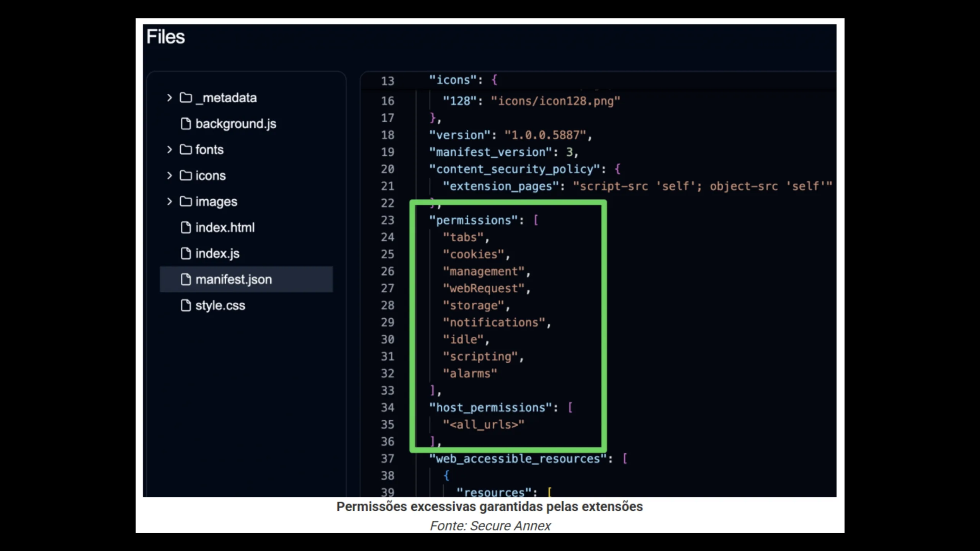Click the "alarms" permission entry
The height and width of the screenshot is (551, 980).
tap(470, 374)
